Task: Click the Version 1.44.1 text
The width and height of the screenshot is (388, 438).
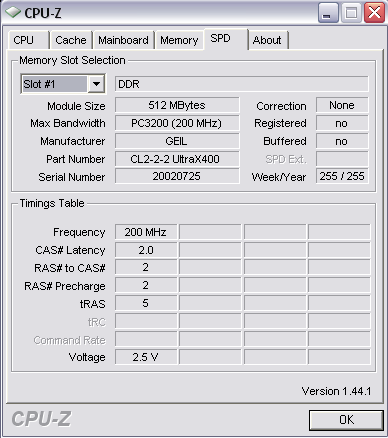Action: point(336,391)
